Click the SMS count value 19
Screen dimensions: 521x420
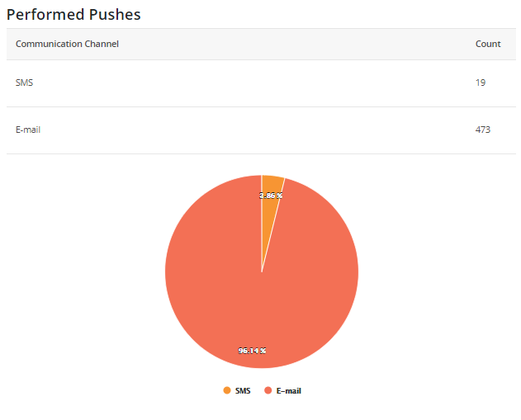(481, 83)
